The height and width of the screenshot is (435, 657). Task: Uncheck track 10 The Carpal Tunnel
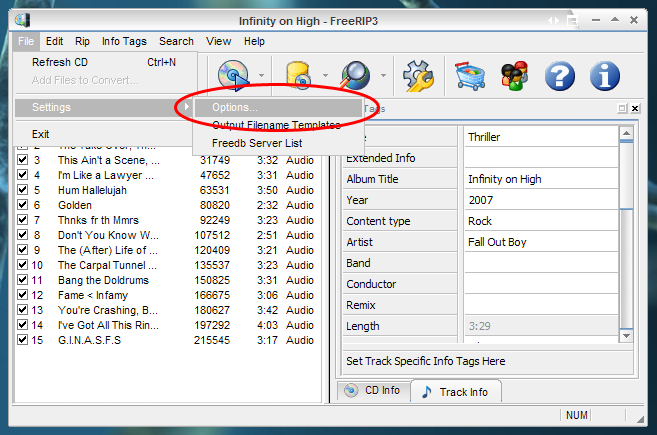tap(22, 265)
